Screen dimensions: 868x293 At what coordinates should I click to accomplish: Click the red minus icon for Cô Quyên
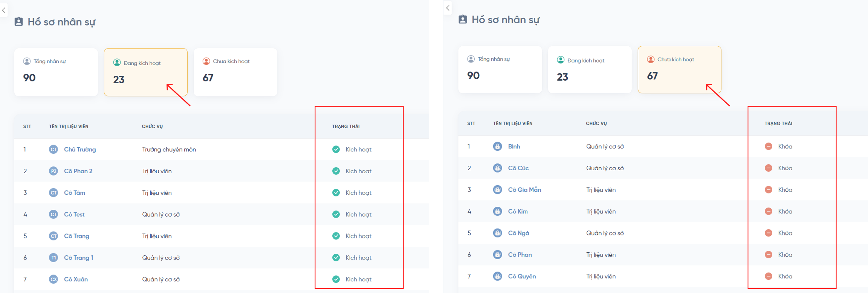pos(769,276)
